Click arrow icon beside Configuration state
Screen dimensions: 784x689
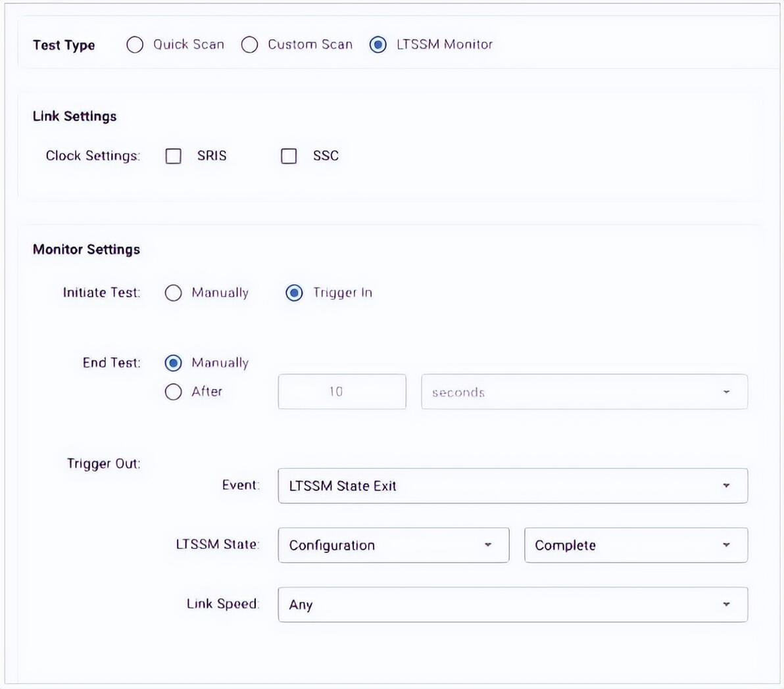pyautogui.click(x=488, y=545)
